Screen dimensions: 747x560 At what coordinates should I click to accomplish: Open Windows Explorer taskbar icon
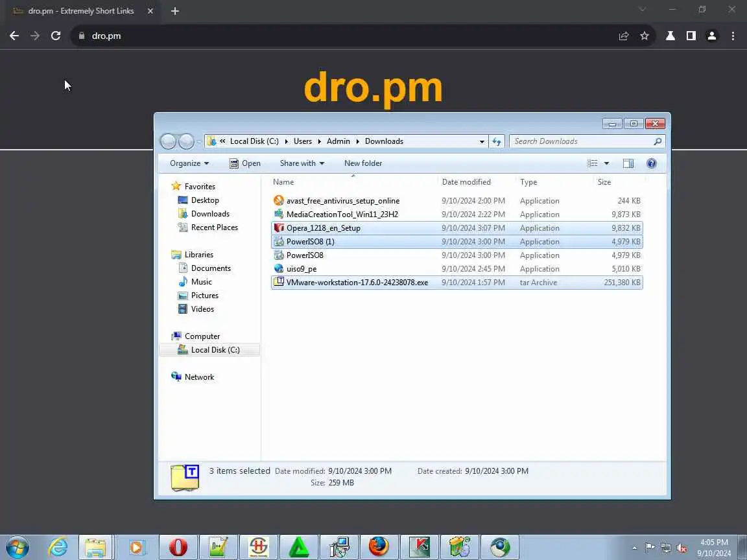pos(95,547)
